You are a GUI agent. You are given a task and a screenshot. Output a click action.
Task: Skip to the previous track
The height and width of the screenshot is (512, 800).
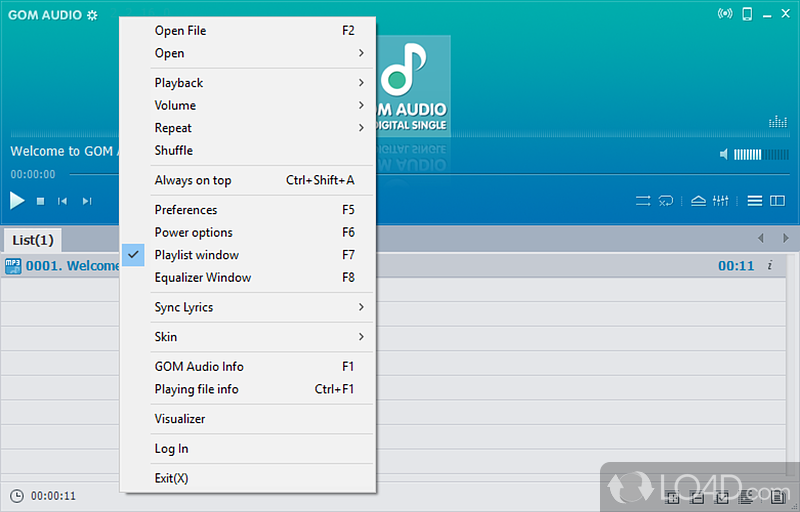coord(62,201)
